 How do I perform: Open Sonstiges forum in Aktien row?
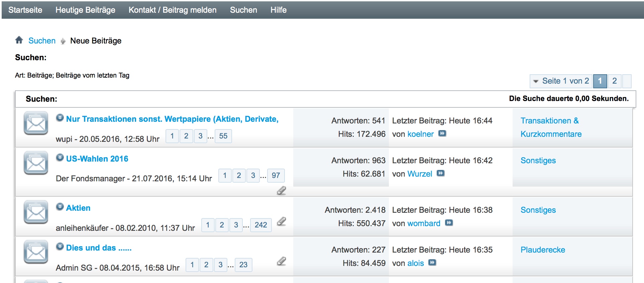pyautogui.click(x=538, y=210)
